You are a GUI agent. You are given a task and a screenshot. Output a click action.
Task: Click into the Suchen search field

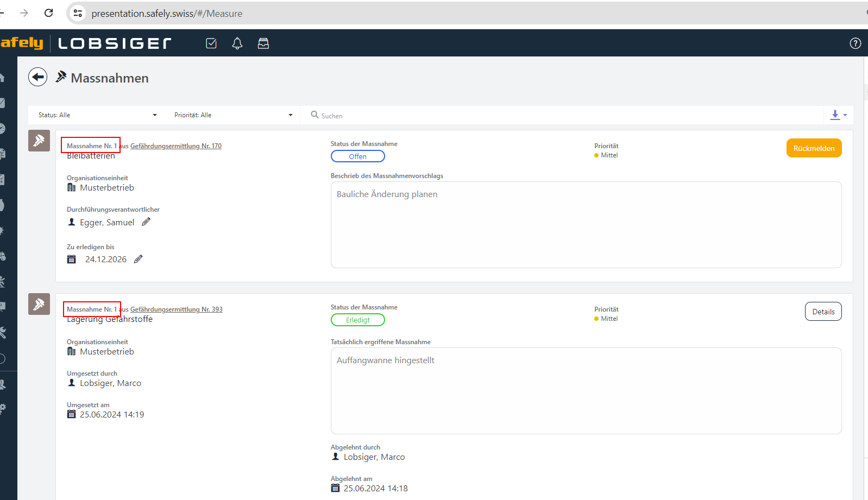point(543,116)
